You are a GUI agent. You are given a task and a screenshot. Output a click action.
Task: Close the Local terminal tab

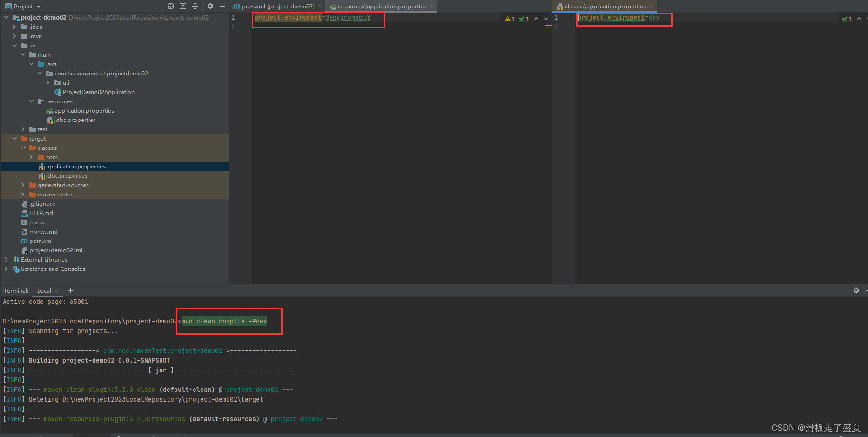coord(55,290)
